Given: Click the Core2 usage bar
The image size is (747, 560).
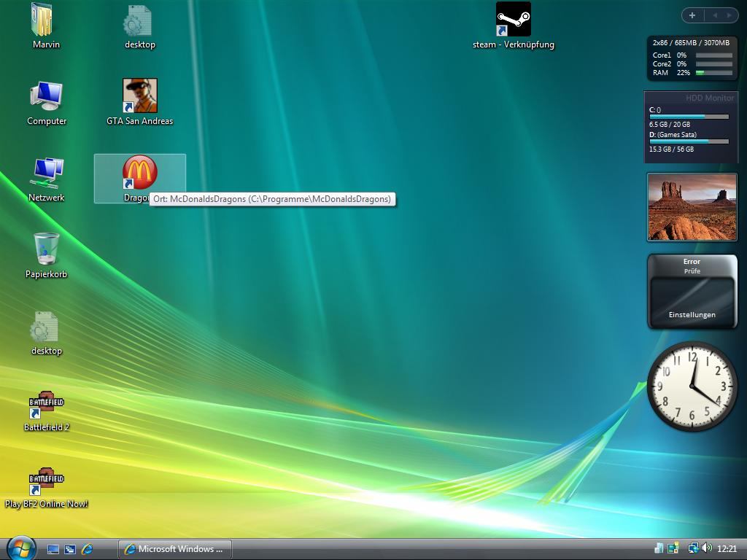Looking at the screenshot, I should [714, 64].
